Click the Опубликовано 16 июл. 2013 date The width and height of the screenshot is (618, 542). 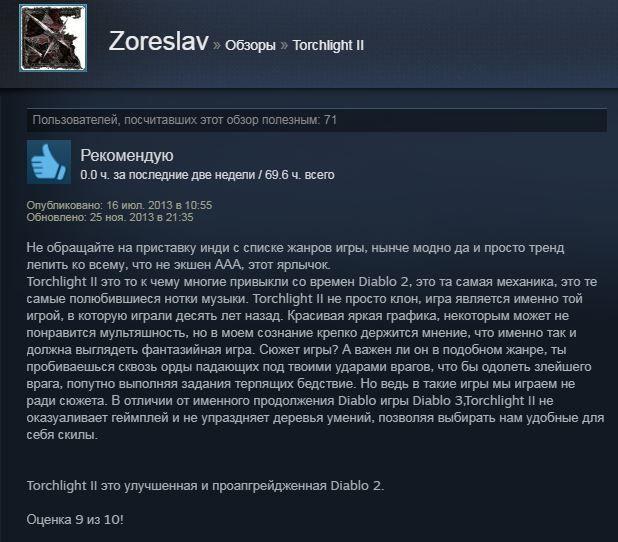pos(119,205)
